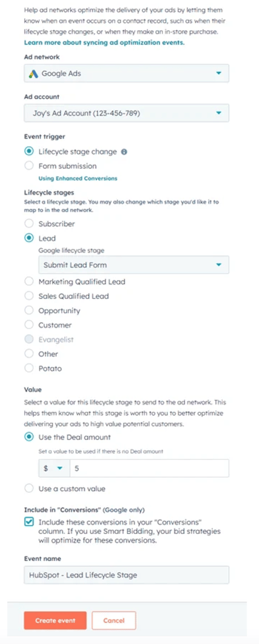Click the Cancel button
This screenshot has height=644, width=259.
click(114, 620)
